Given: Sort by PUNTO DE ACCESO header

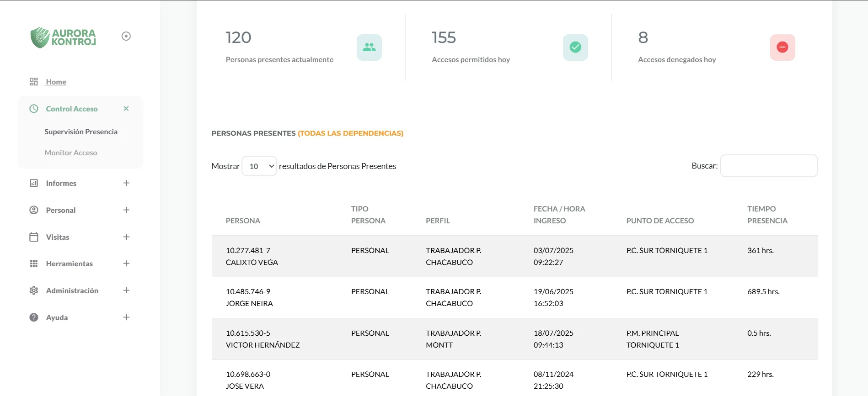Looking at the screenshot, I should click(x=660, y=221).
